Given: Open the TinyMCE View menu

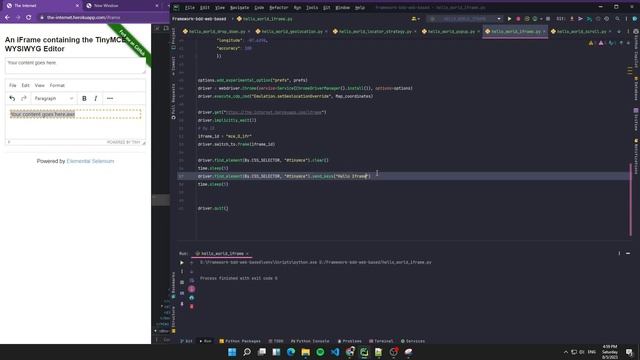Looking at the screenshot, I should tap(40, 85).
